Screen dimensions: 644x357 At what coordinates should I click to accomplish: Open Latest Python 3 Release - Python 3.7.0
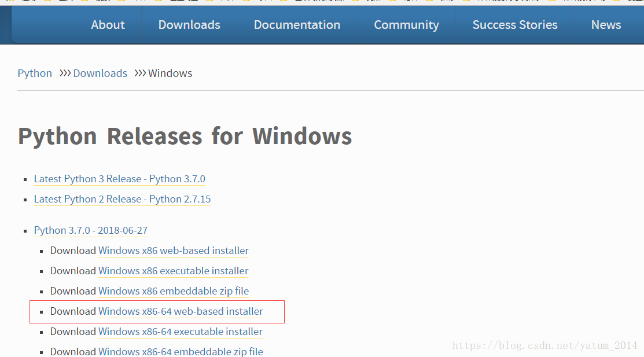coord(119,179)
